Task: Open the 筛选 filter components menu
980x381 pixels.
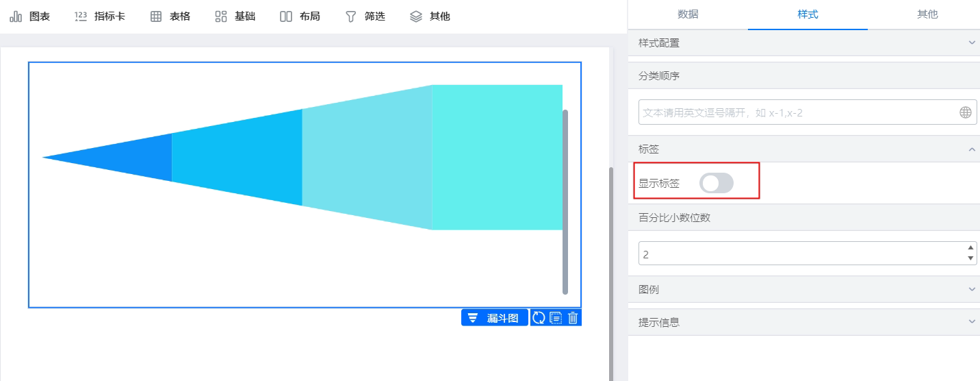Action: coord(365,16)
